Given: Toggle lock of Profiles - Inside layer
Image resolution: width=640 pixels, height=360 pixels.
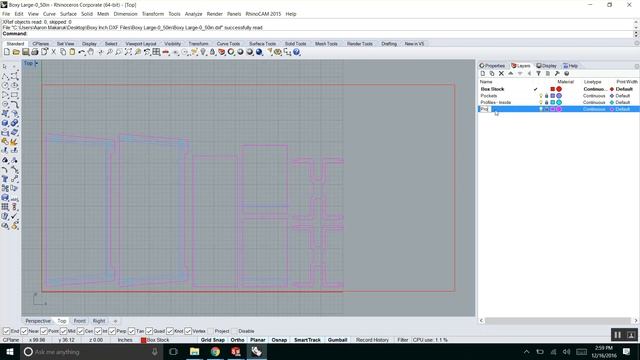Looking at the screenshot, I should tap(547, 102).
